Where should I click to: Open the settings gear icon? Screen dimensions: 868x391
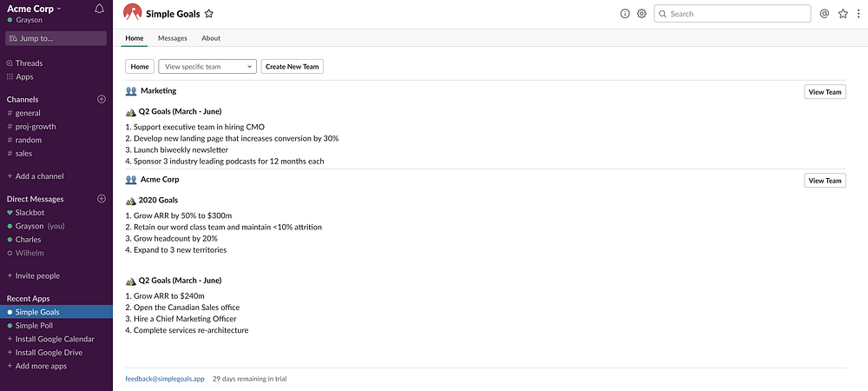pyautogui.click(x=641, y=14)
